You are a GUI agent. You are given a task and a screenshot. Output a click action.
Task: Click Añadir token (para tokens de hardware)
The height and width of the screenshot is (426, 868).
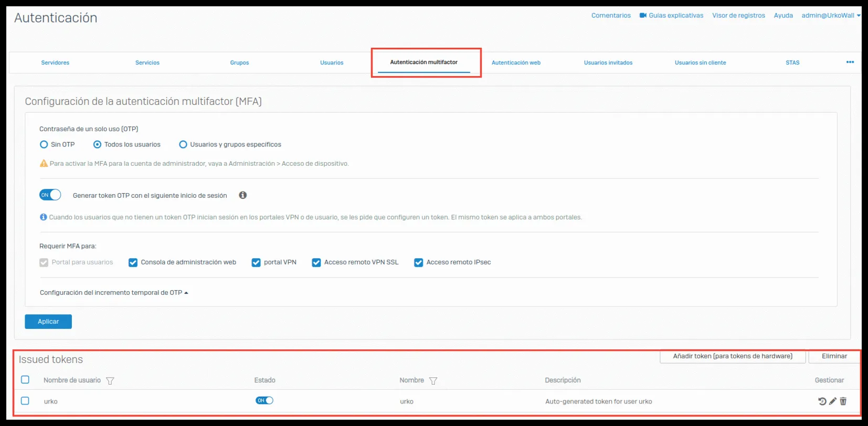[733, 356]
